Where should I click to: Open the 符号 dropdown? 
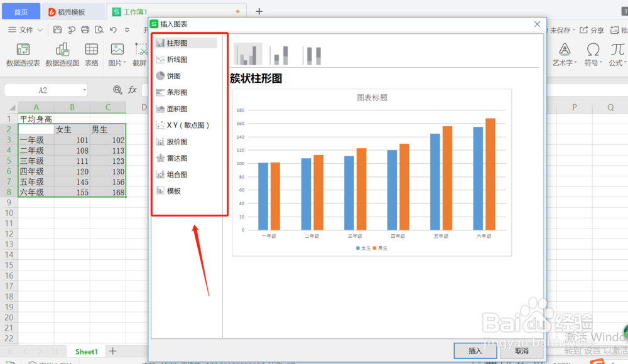point(593,55)
